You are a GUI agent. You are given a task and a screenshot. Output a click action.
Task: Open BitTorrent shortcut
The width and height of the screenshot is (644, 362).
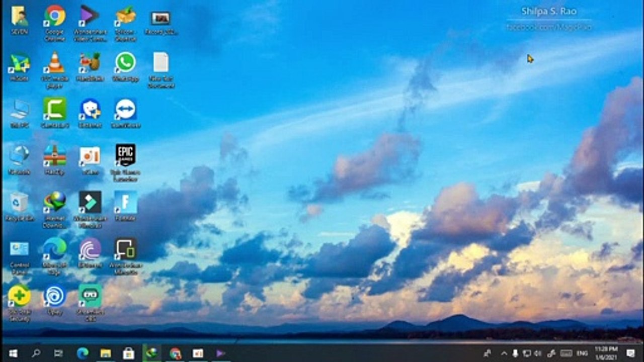point(90,253)
